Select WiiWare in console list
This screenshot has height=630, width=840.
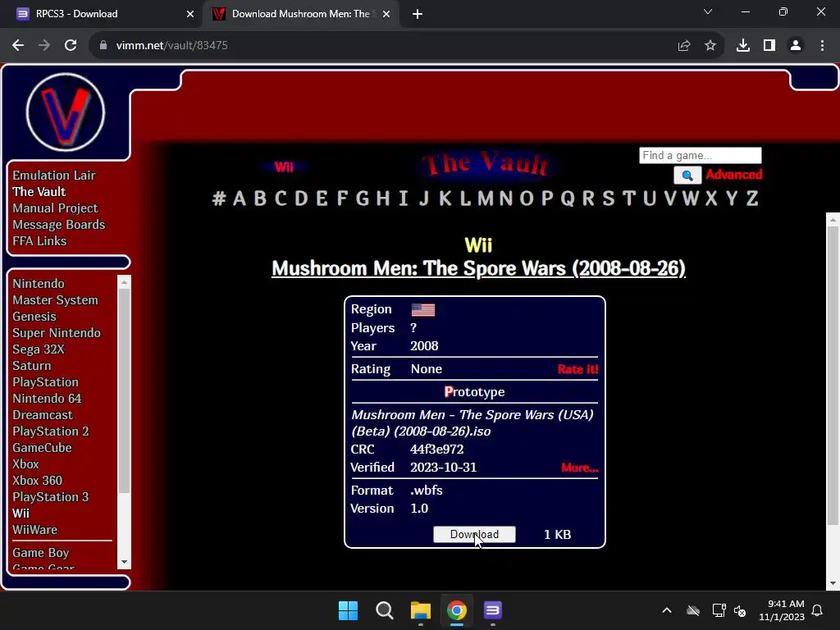point(34,530)
